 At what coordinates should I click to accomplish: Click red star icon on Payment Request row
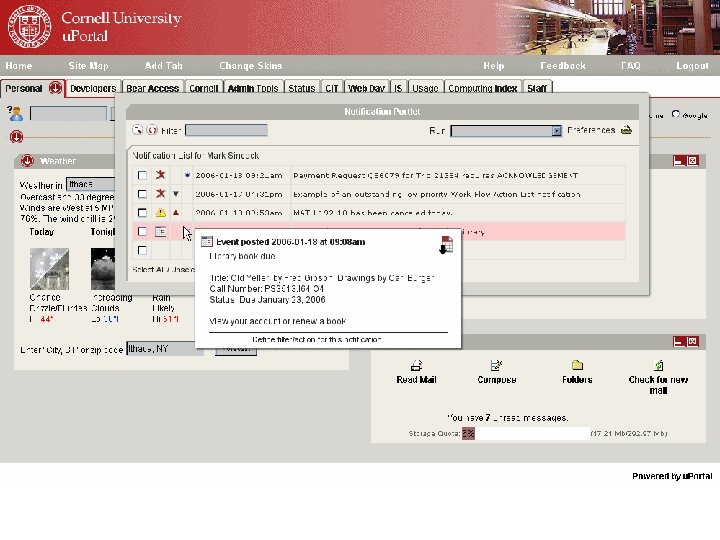pos(160,174)
